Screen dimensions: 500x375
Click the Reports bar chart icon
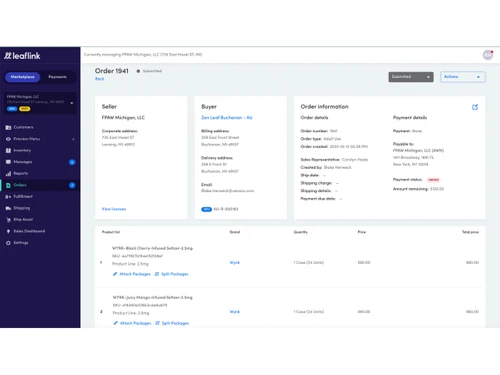click(x=8, y=174)
